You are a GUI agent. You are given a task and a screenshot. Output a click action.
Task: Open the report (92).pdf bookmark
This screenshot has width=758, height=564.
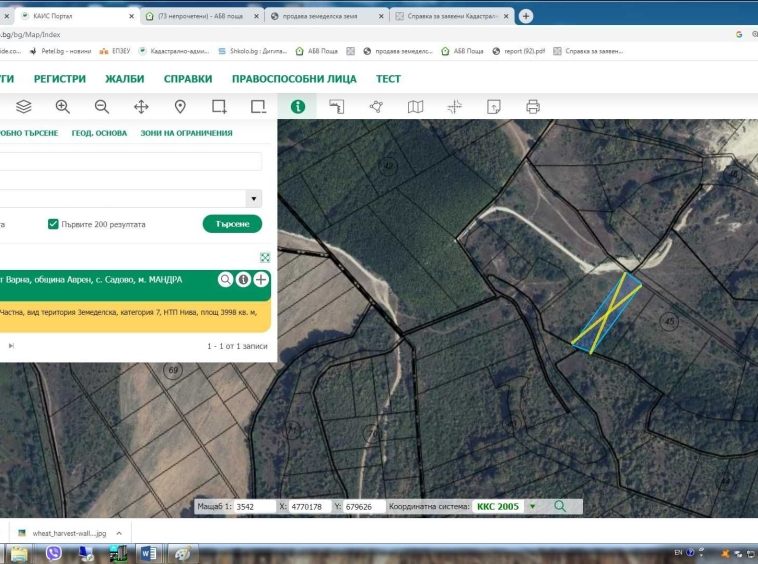pyautogui.click(x=519, y=51)
